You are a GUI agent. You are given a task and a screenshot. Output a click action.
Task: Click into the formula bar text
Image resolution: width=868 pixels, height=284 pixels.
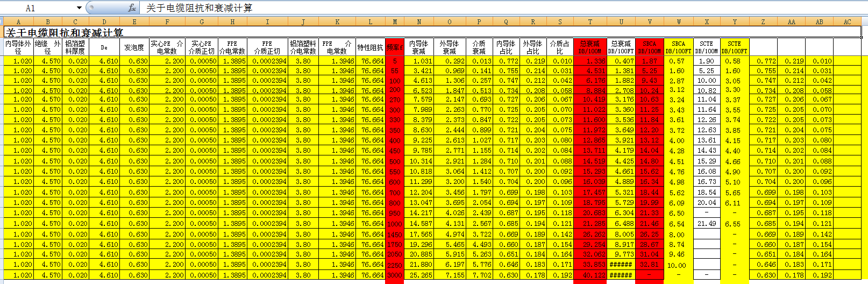coord(376,8)
